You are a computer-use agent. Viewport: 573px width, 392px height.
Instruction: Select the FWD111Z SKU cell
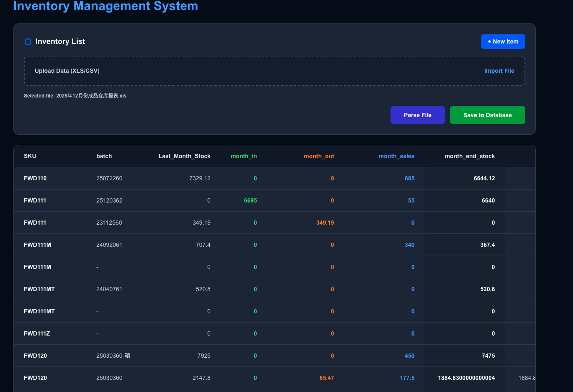point(37,333)
